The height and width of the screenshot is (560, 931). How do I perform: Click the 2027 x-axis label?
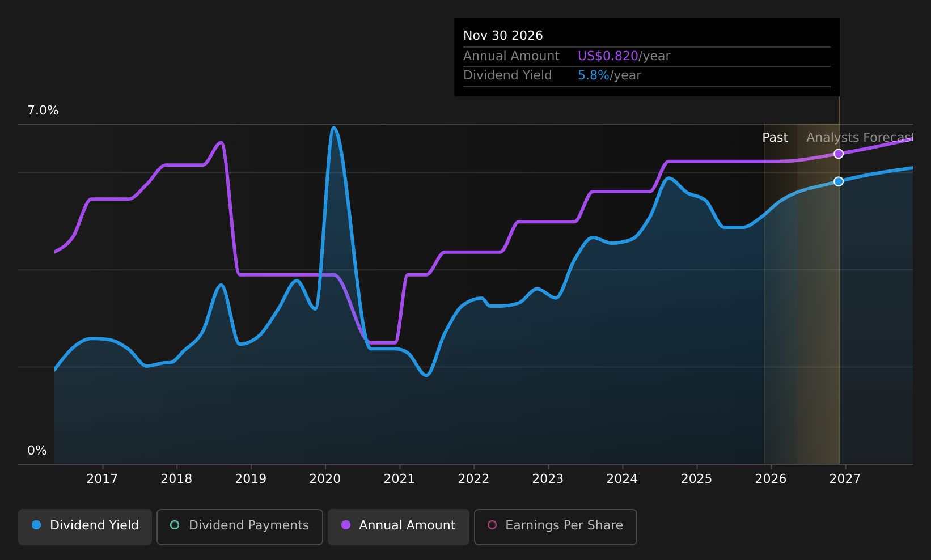point(845,479)
